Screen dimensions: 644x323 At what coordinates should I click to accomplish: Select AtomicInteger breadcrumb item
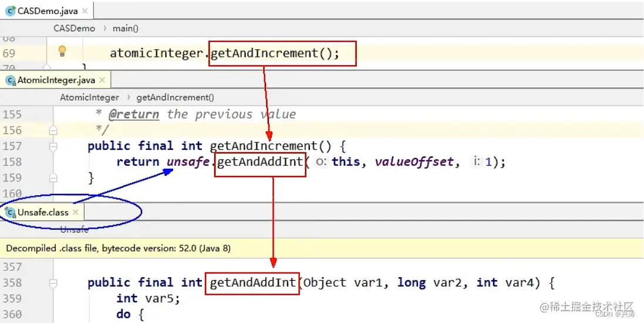coord(90,97)
